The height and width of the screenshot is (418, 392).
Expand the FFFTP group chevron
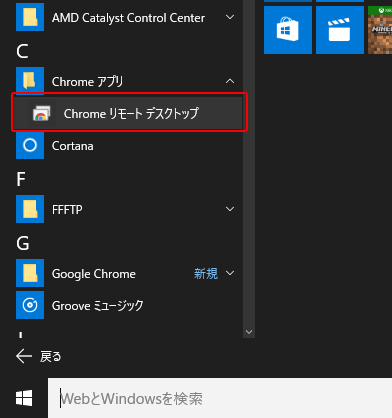(x=230, y=209)
